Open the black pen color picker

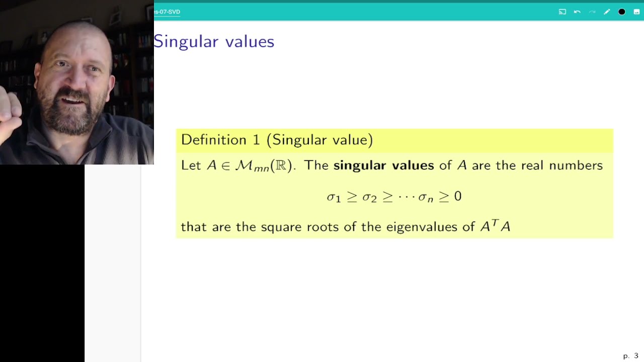622,12
